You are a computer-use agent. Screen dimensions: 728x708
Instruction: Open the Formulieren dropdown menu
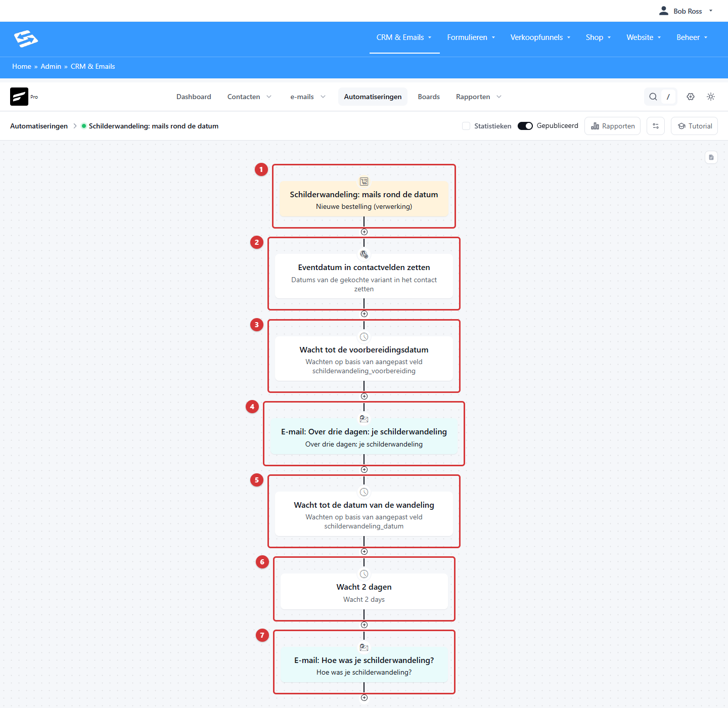[x=471, y=37]
